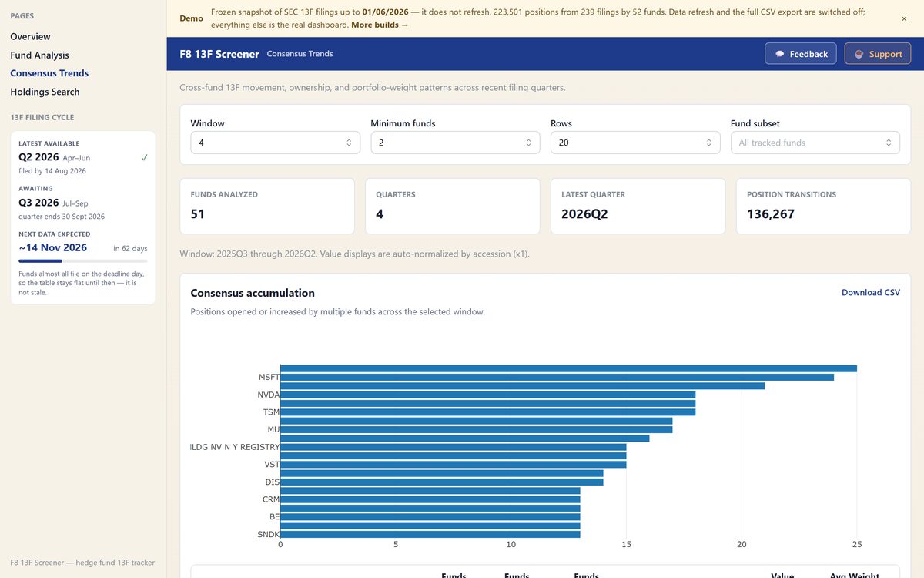Click the Feedback speech bubble icon

(779, 54)
